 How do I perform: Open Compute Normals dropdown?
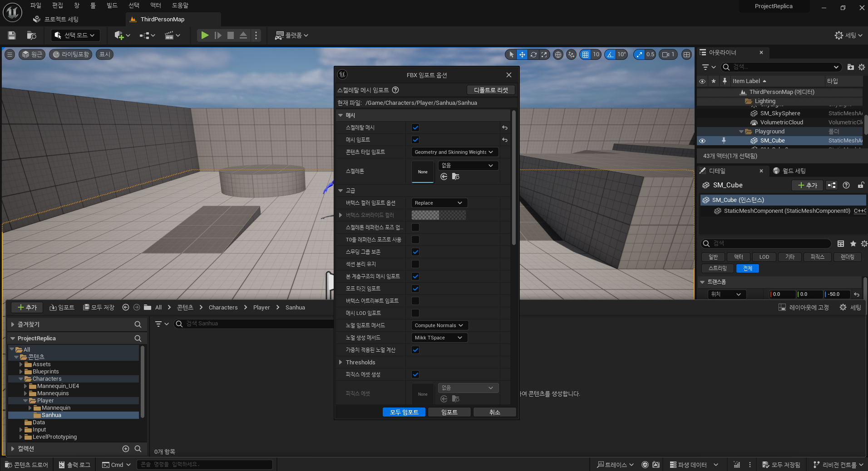tap(440, 325)
